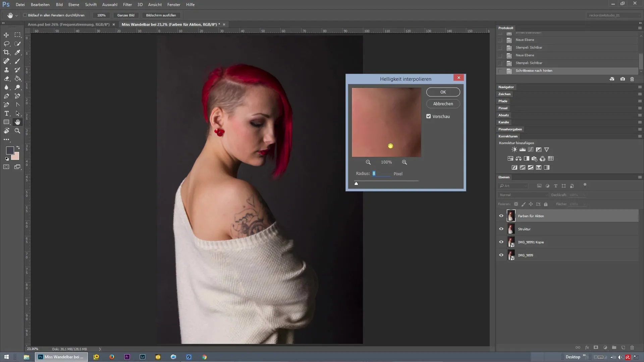Click the Helligkeit interpolieren preview image
The image size is (644, 362).
point(386,122)
